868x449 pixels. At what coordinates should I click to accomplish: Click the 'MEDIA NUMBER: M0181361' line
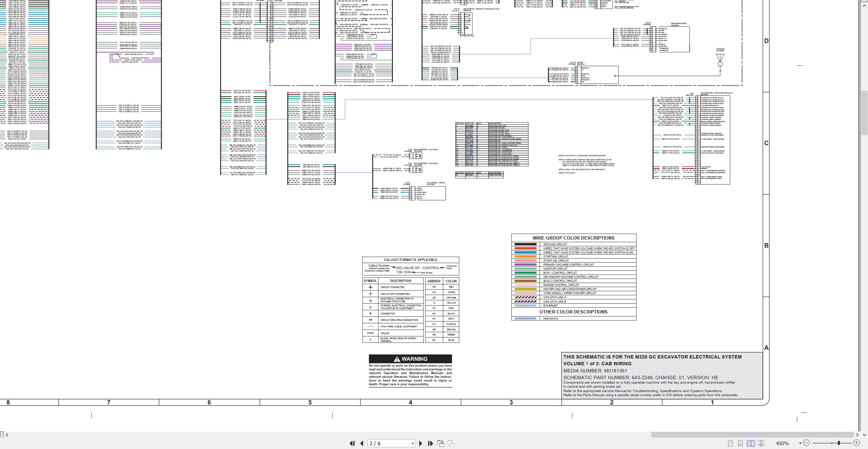tap(595, 371)
